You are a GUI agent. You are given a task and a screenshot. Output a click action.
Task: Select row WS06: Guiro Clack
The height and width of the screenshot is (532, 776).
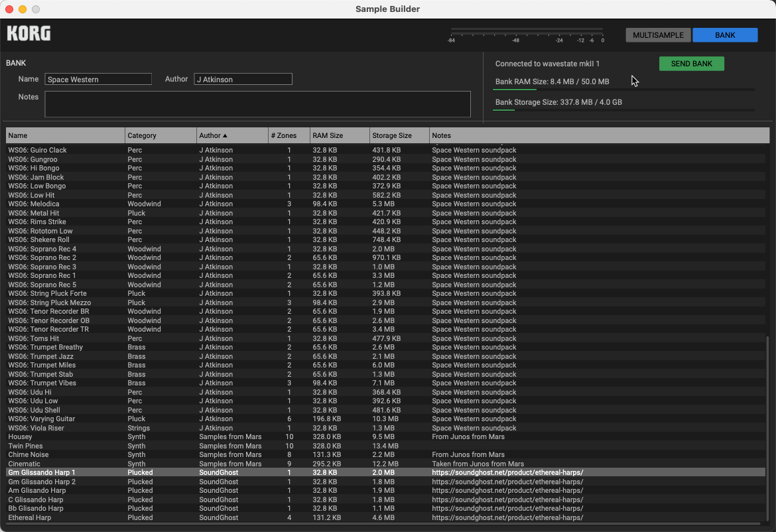pos(385,150)
